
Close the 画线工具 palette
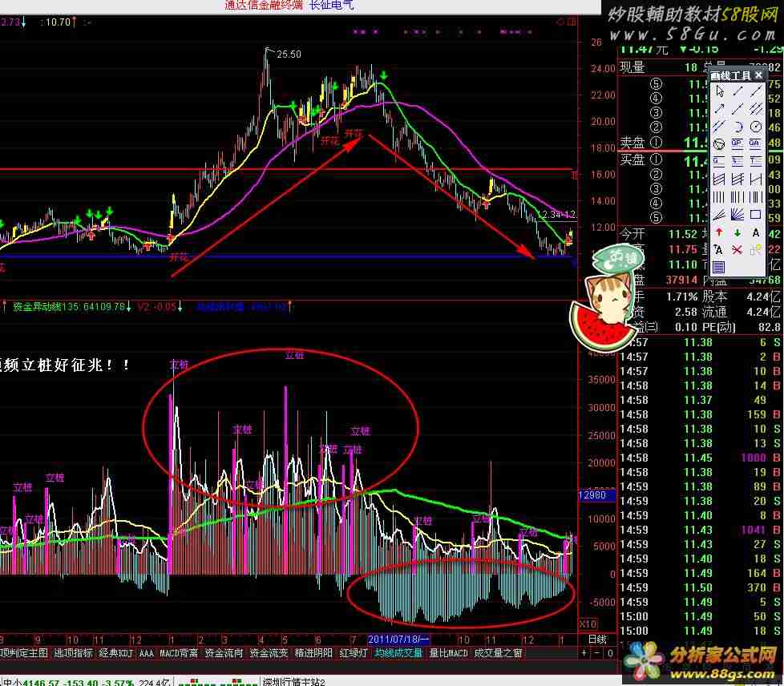[x=758, y=75]
